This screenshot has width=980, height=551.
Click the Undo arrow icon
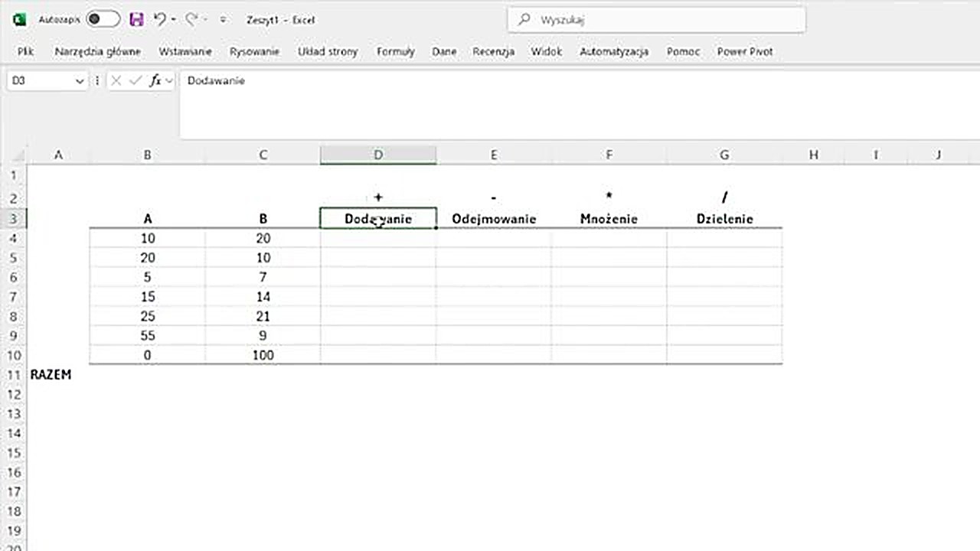click(159, 20)
